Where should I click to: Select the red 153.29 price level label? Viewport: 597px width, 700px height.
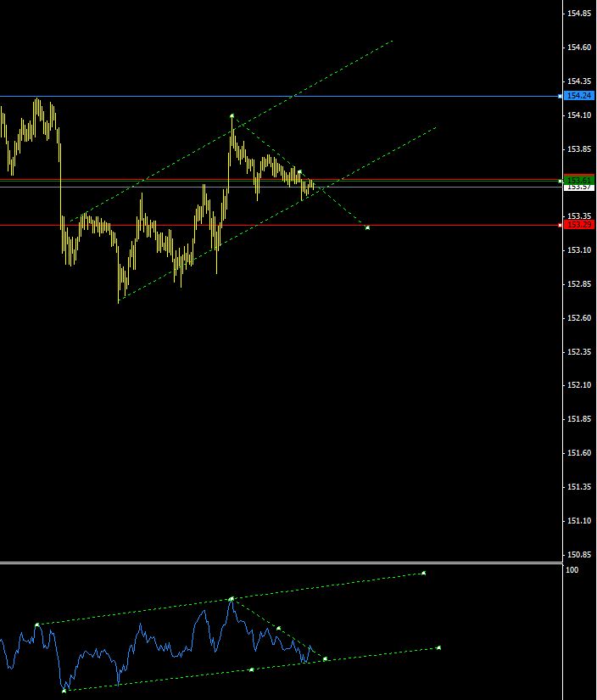point(579,225)
